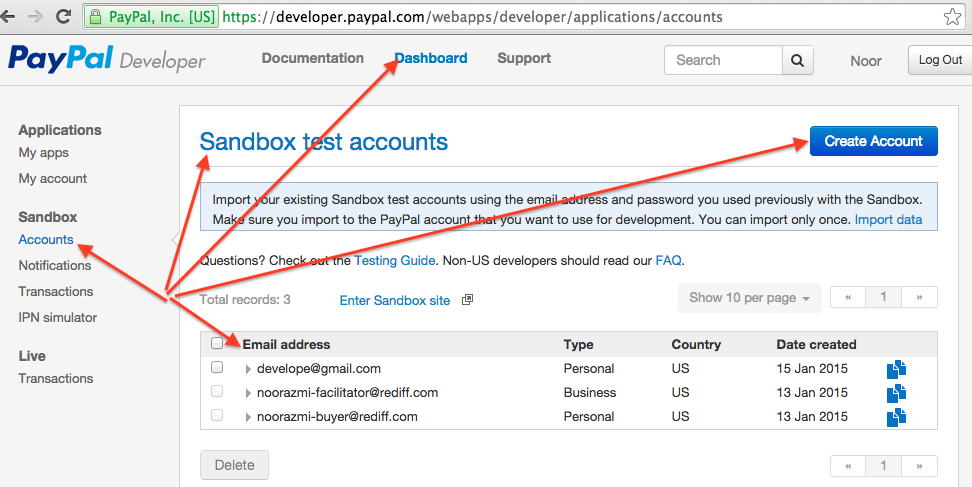This screenshot has width=972, height=487.
Task: Open Live Transactions in sidebar
Action: click(56, 379)
